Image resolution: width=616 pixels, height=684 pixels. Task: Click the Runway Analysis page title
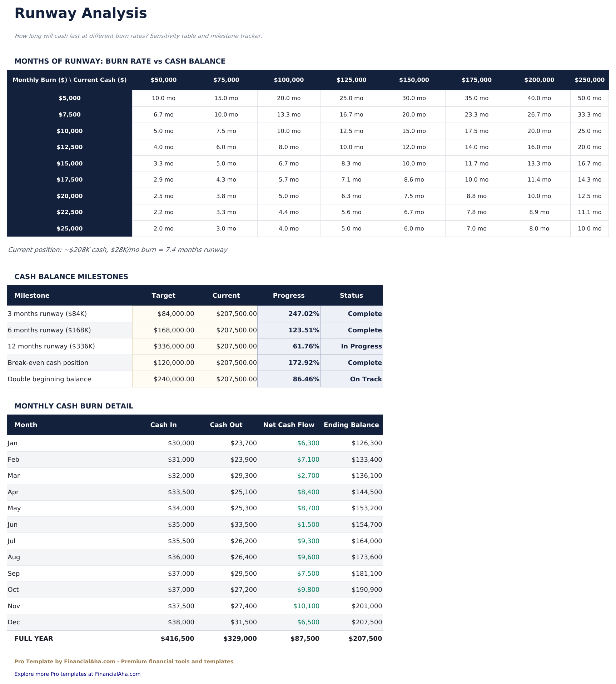coord(81,14)
